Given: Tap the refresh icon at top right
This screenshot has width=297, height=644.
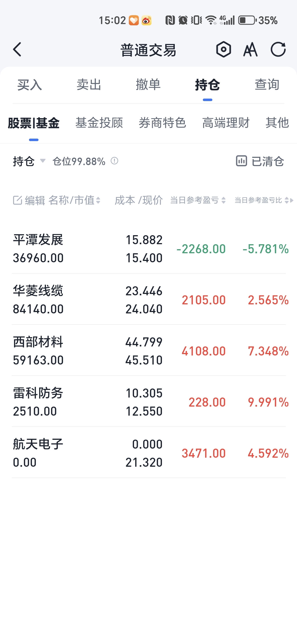Looking at the screenshot, I should pyautogui.click(x=278, y=49).
